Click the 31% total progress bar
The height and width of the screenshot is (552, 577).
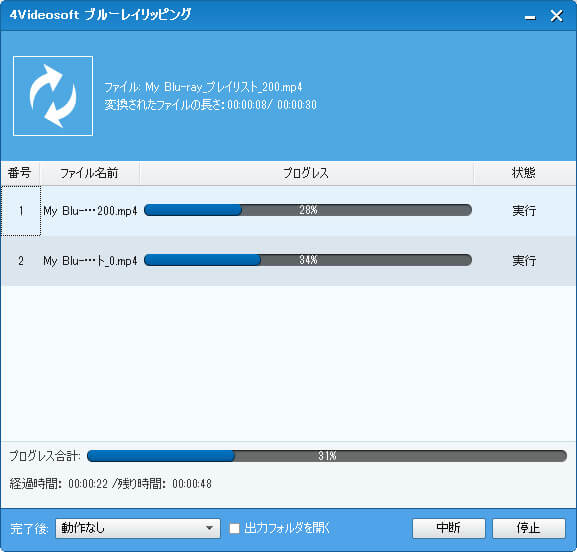(x=327, y=456)
